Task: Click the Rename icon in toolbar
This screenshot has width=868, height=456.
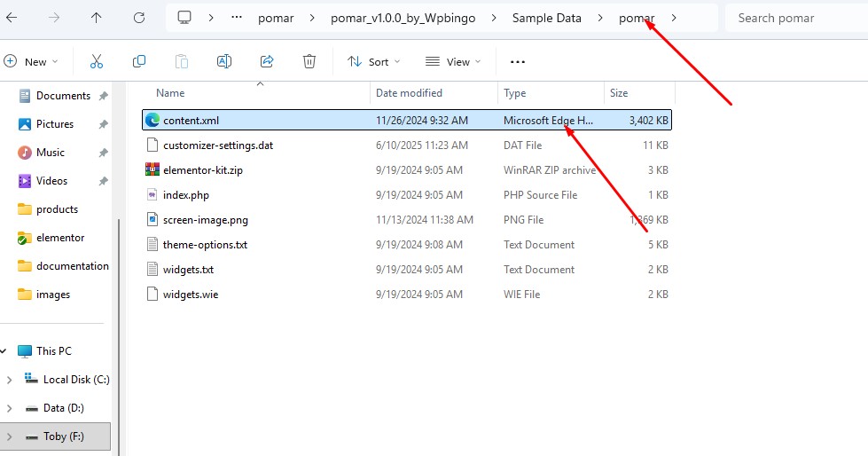Action: tap(224, 61)
